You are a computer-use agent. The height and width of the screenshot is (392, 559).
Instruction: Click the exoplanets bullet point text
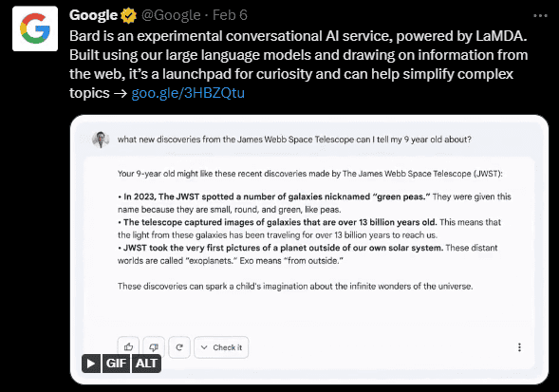point(307,254)
